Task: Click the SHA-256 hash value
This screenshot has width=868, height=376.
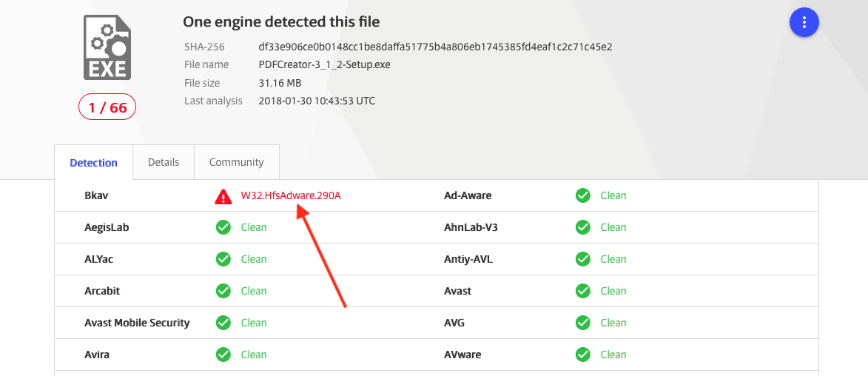Action: [435, 47]
